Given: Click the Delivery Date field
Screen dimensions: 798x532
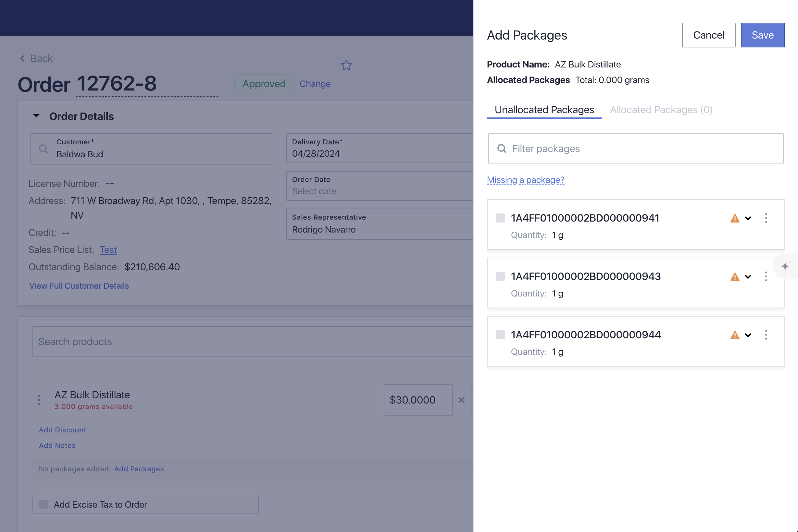Looking at the screenshot, I should click(x=380, y=148).
